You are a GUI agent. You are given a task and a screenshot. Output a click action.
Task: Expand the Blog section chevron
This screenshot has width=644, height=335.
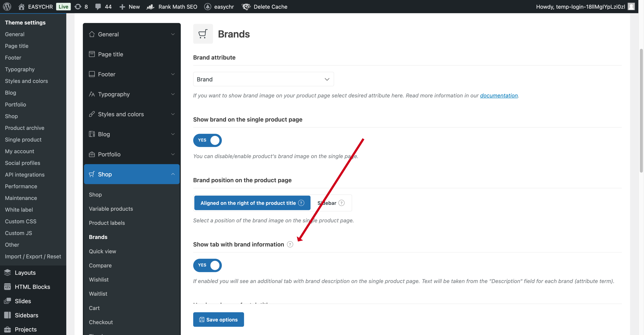click(173, 134)
